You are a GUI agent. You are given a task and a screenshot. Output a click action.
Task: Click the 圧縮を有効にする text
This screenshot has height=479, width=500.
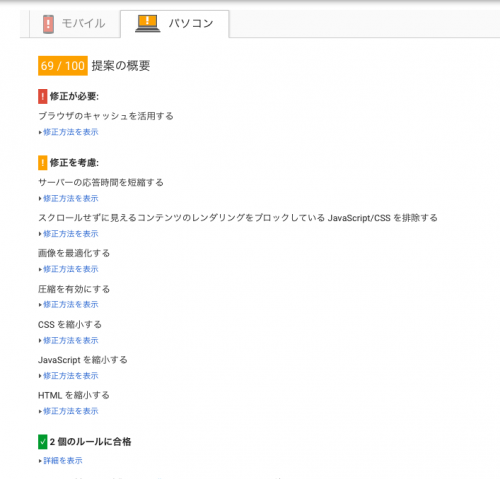point(74,289)
